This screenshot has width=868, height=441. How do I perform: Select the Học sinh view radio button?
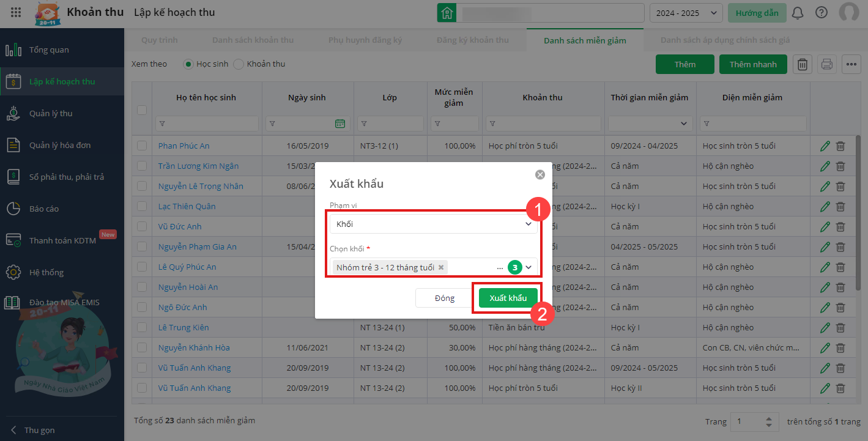[188, 64]
